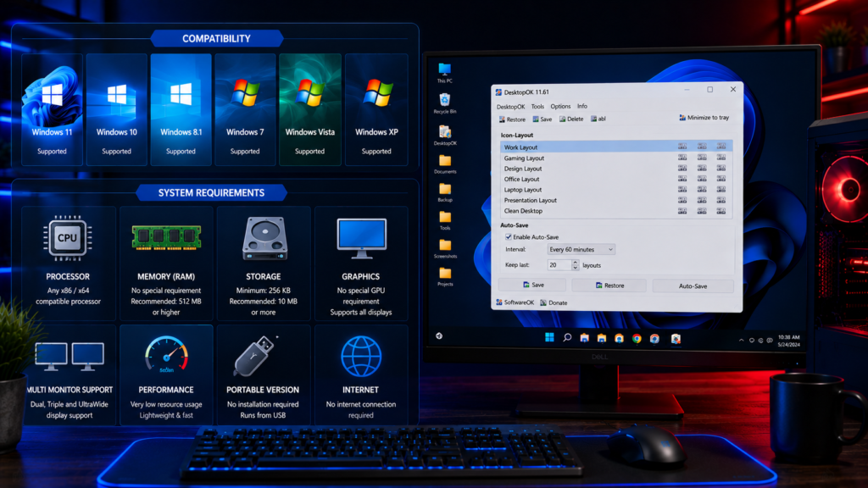Click the Windows Start button on taskbar
The height and width of the screenshot is (488, 868).
549,337
